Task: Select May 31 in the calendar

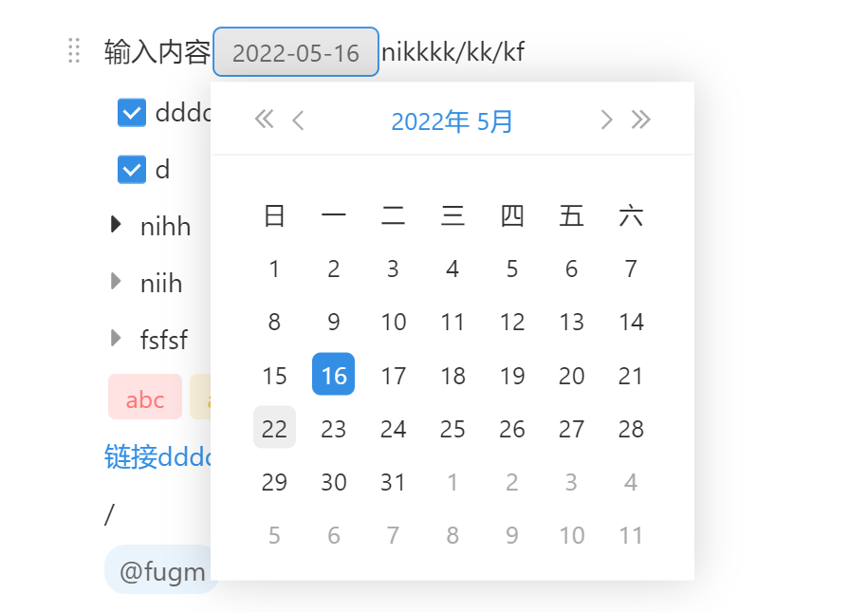Action: coord(393,481)
